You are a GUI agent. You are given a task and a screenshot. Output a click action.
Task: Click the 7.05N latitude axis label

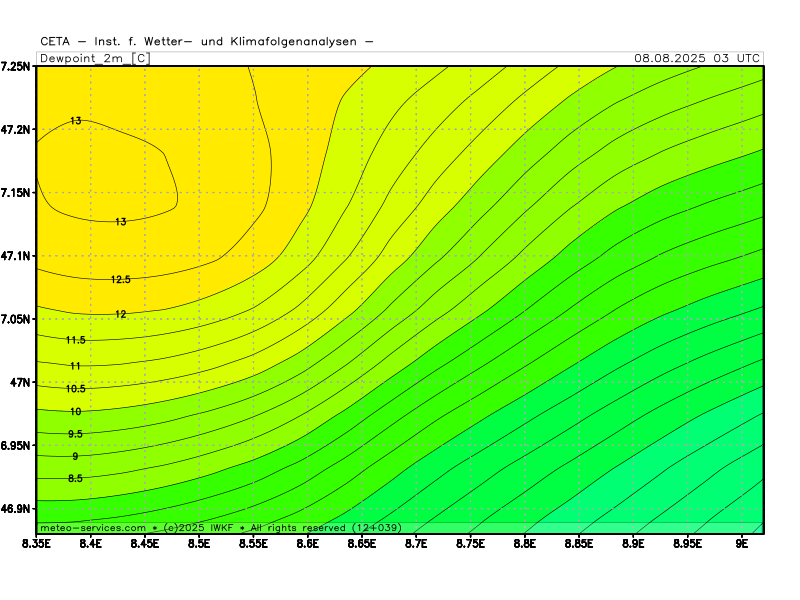coord(16,319)
